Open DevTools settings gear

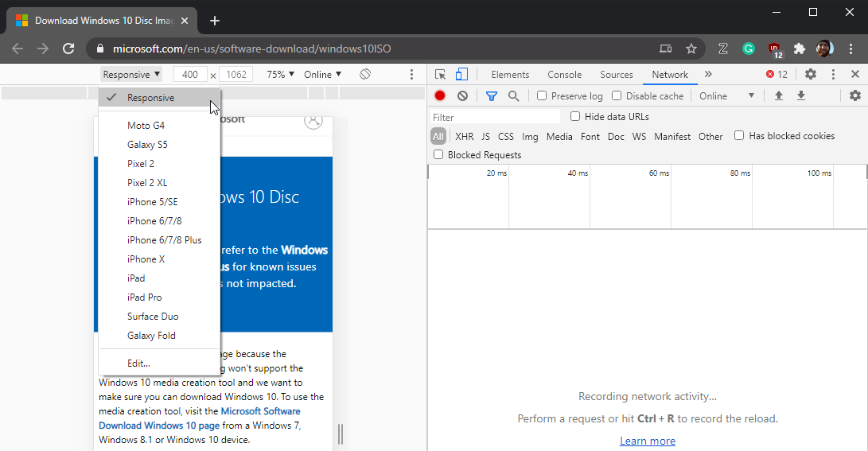[811, 74]
